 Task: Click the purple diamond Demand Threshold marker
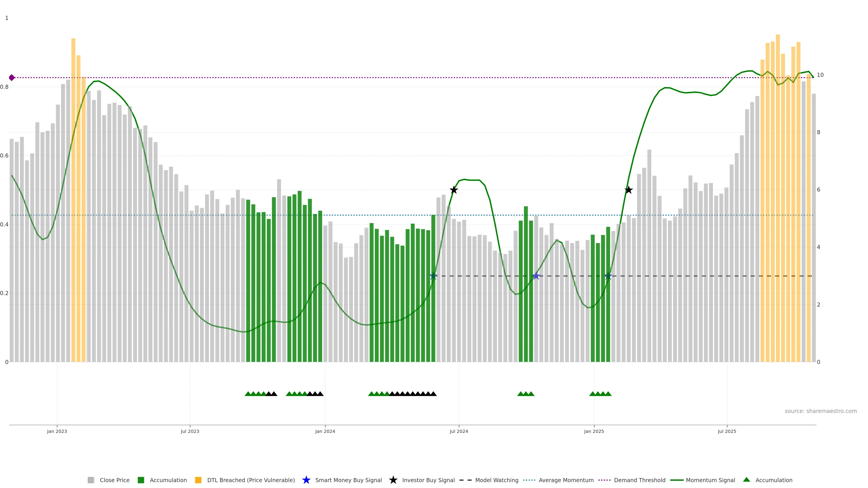12,78
